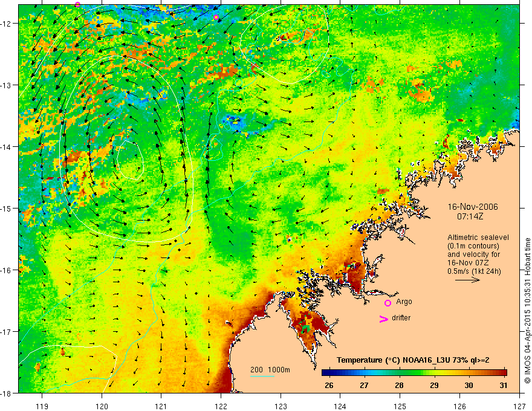
Task: Click the color bar value 31
Action: click(x=504, y=386)
